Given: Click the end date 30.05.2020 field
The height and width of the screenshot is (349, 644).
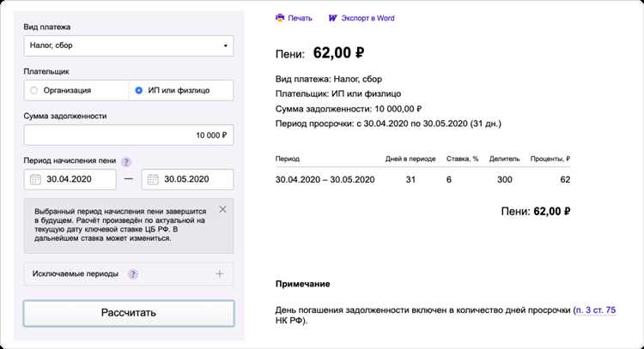Looking at the screenshot, I should point(188,179).
